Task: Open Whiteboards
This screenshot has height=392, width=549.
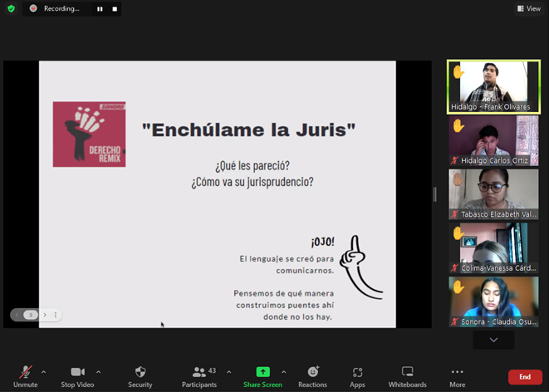Action: pyautogui.click(x=407, y=376)
